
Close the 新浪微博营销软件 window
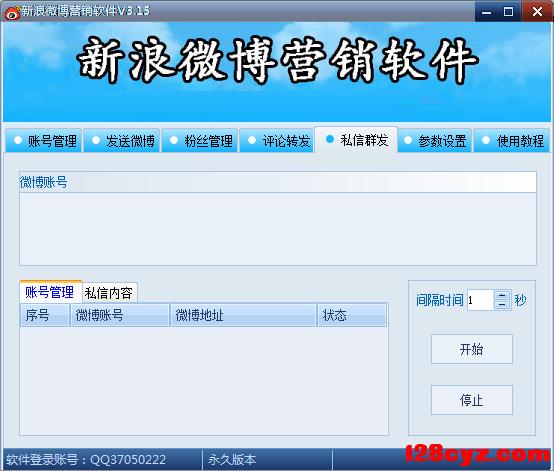537,12
